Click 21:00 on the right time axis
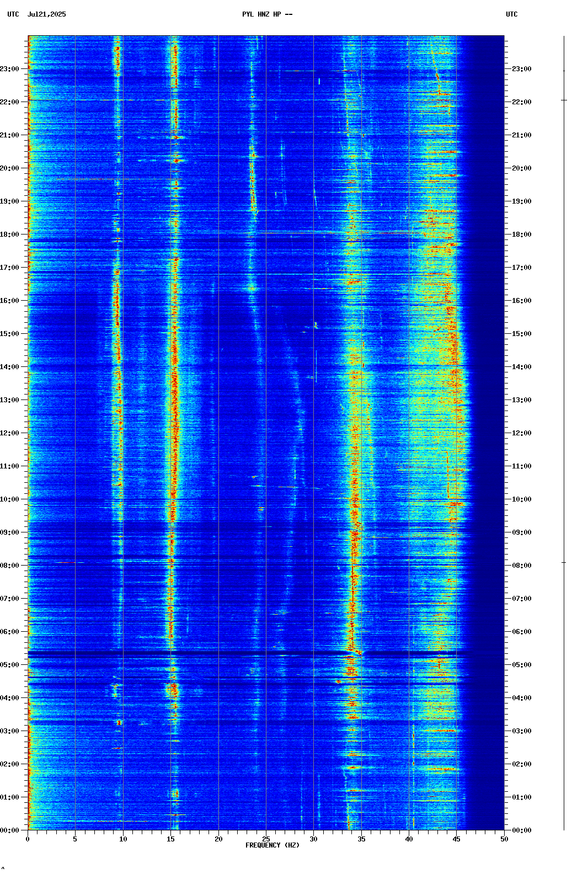Image resolution: width=588 pixels, height=874 pixels. click(522, 135)
